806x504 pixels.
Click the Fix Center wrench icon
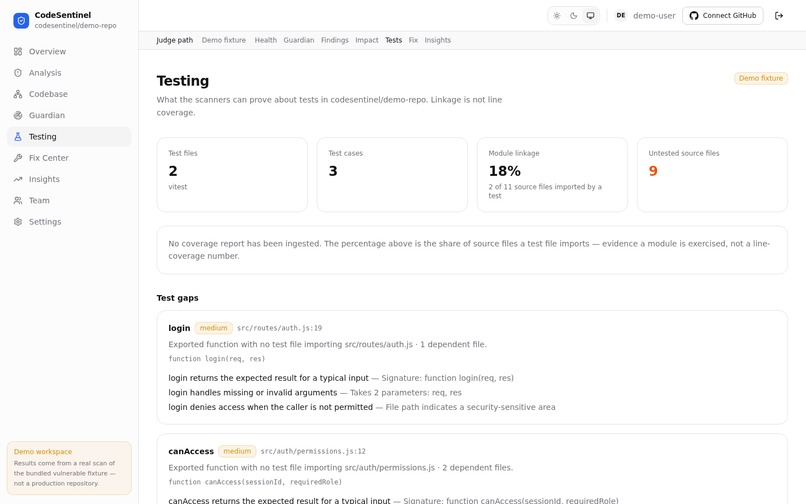18,158
